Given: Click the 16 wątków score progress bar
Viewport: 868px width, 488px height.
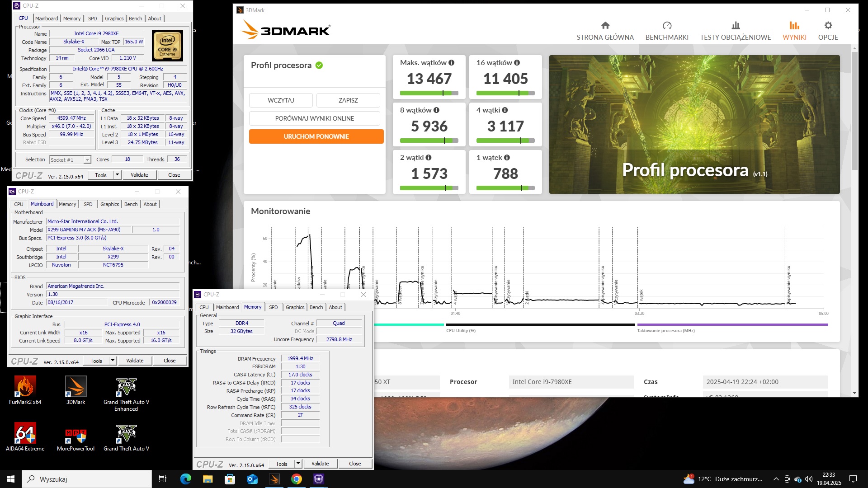Looking at the screenshot, I should pos(505,93).
